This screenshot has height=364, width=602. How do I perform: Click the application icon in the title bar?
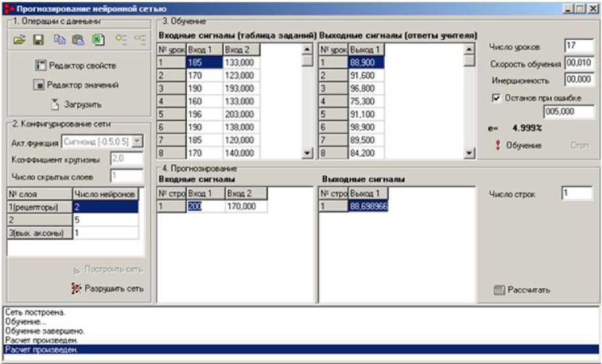(8, 8)
